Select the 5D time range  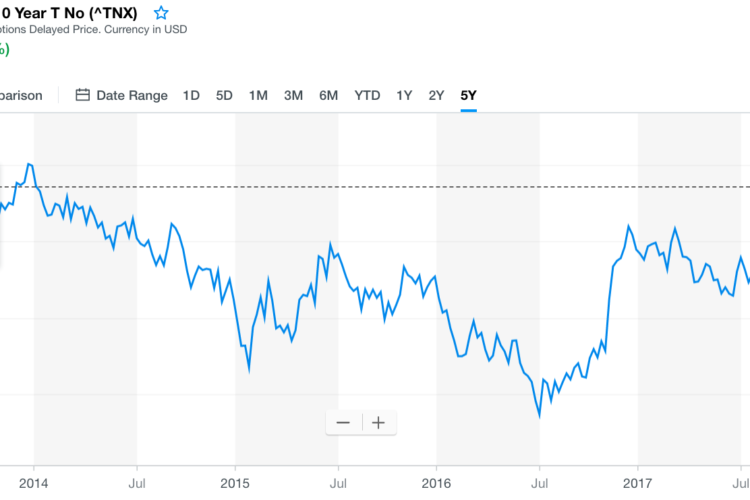[224, 95]
